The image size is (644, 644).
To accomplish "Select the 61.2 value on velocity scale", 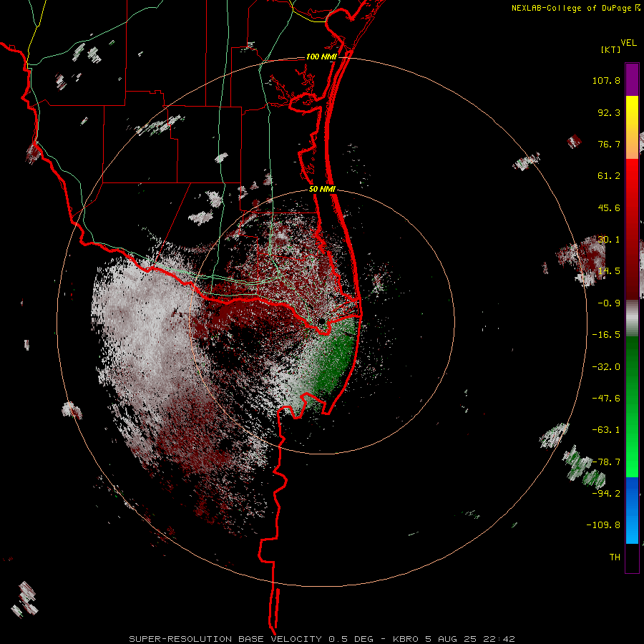I will [609, 176].
